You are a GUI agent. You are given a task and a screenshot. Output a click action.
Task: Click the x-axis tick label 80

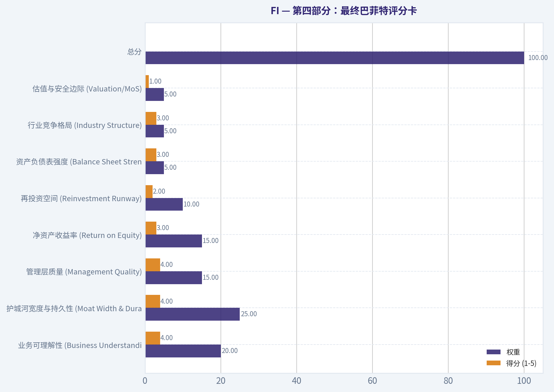point(448,381)
